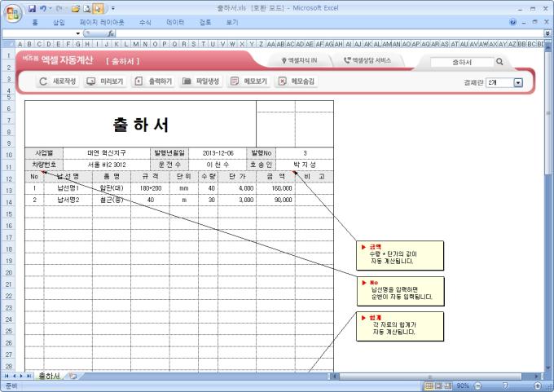Click the 출하서 search input field
The width and height of the screenshot is (554, 392).
coord(460,61)
